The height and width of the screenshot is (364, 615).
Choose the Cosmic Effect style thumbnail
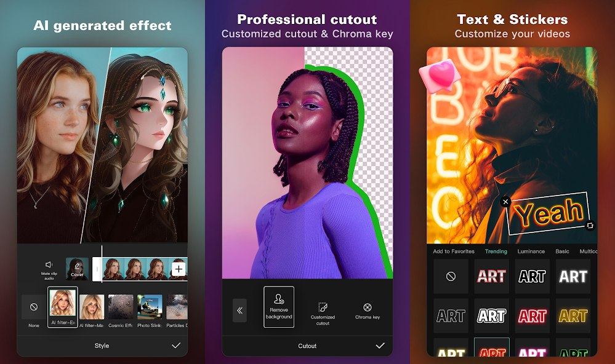[121, 307]
